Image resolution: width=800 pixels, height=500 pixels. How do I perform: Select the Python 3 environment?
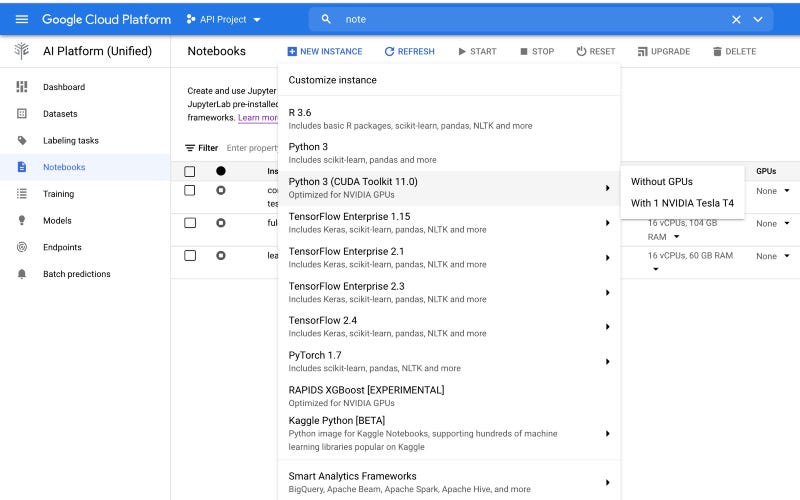[449, 153]
